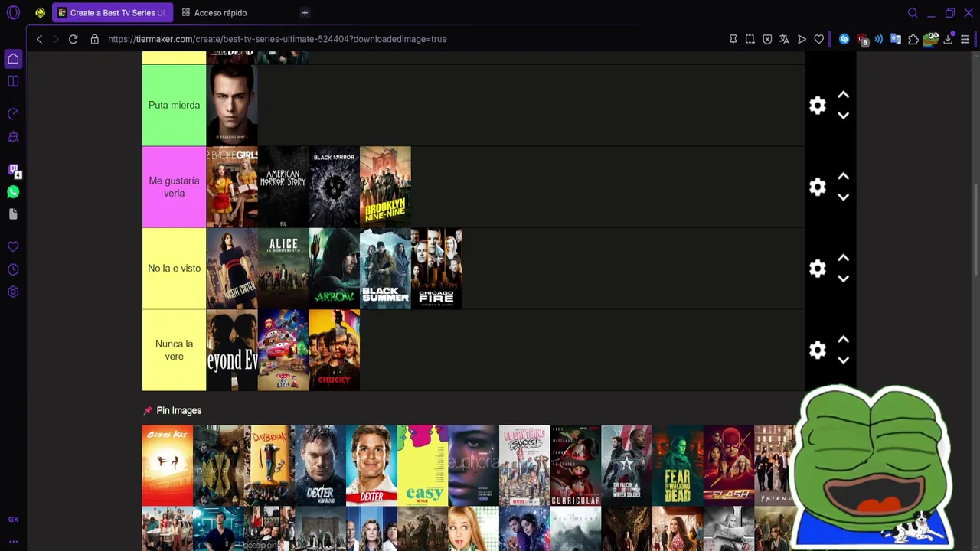Open the Opera menu logo
The image size is (980, 551).
[13, 13]
